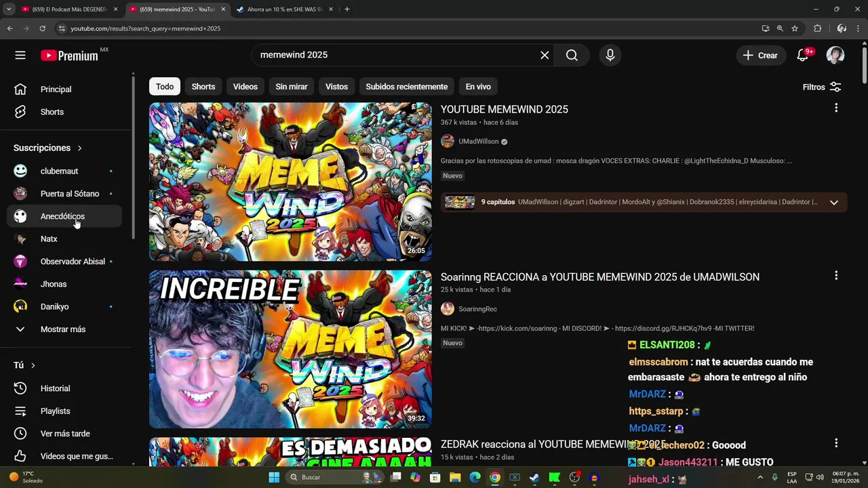Open SoarinngRec channel link
This screenshot has width=868, height=488.
(477, 309)
